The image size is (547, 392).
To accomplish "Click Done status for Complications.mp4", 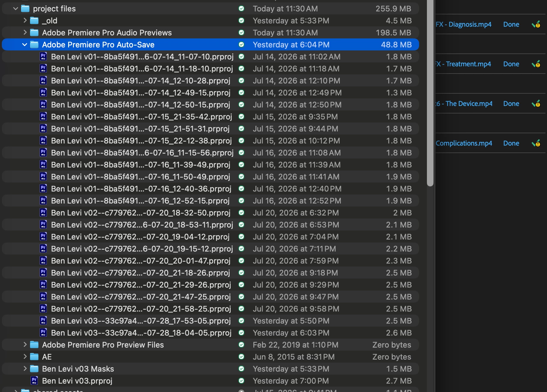I will coord(511,143).
